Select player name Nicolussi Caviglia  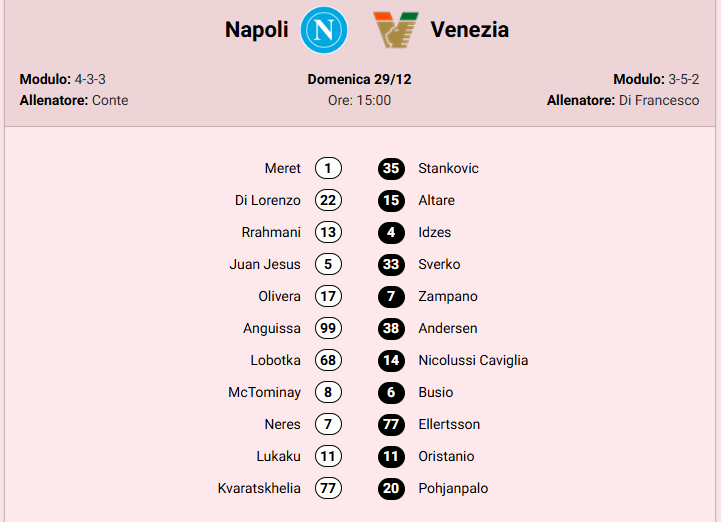coord(473,360)
